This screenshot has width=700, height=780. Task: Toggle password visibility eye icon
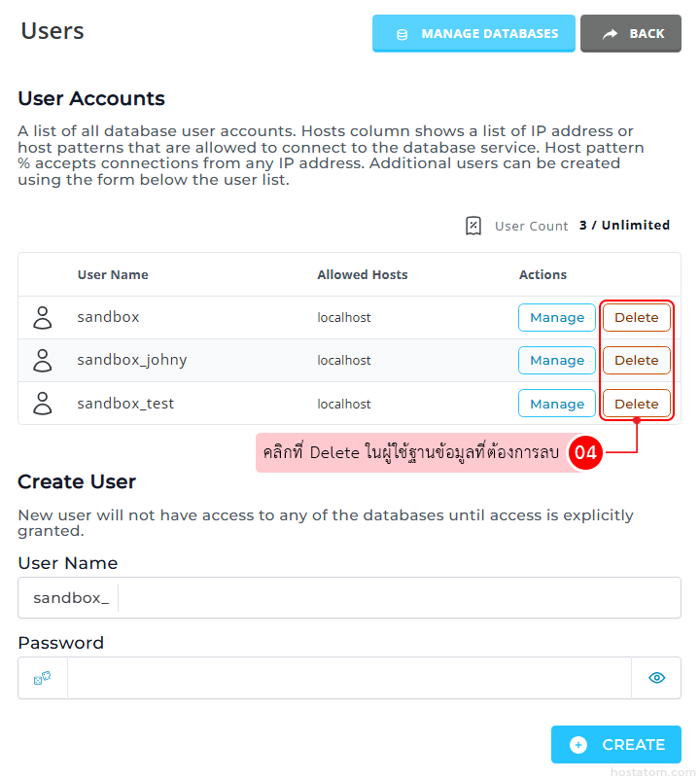click(656, 678)
